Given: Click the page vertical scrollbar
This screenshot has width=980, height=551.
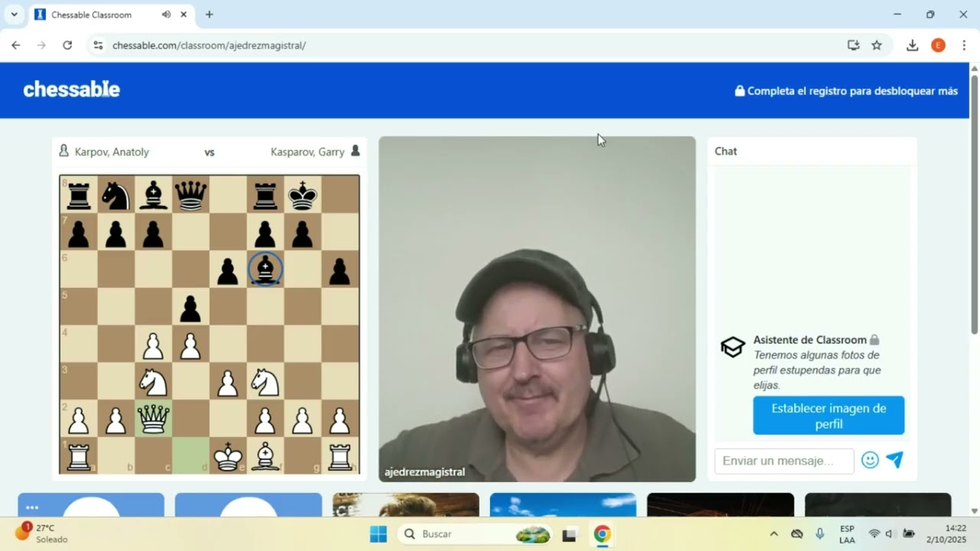Looking at the screenshot, I should point(975,204).
